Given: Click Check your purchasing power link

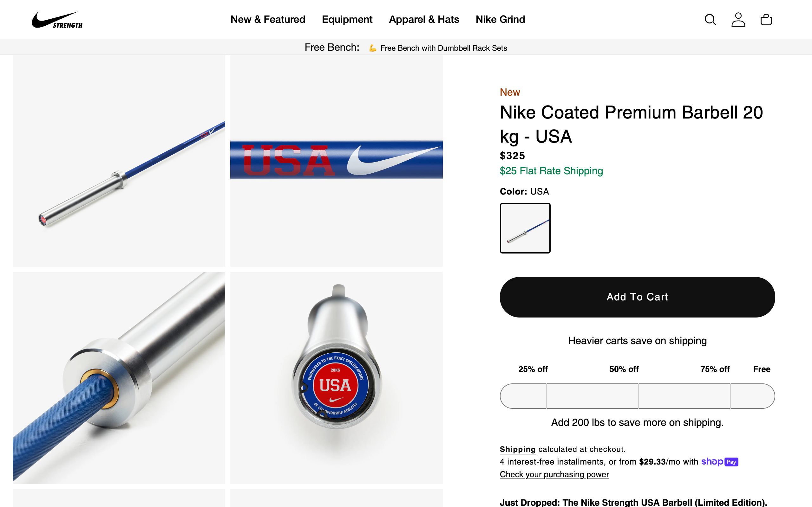Looking at the screenshot, I should point(554,474).
